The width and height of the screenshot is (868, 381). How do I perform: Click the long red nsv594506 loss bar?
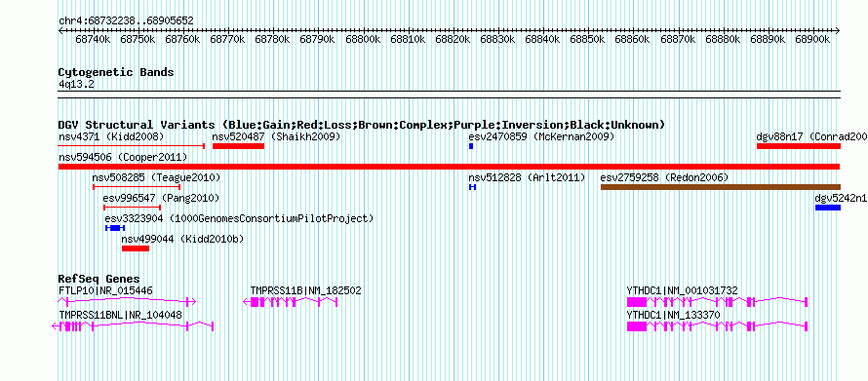(449, 167)
